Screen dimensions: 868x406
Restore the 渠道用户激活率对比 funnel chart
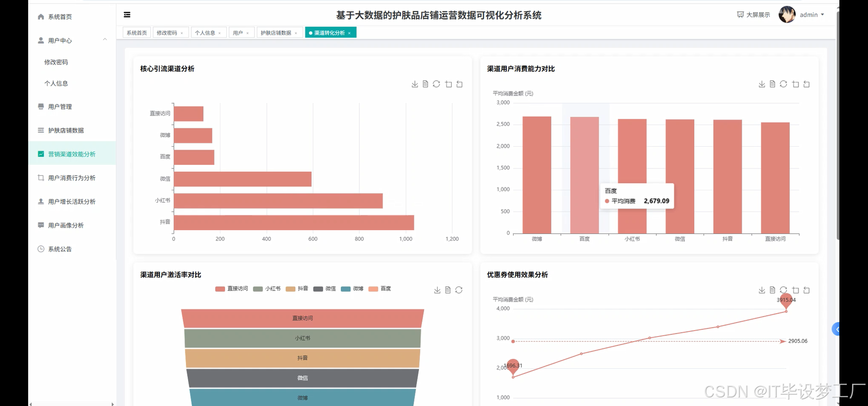tap(459, 290)
